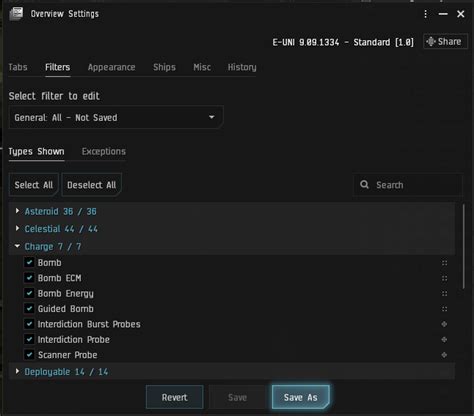Select the Types Shown sub-tab
Image resolution: width=474 pixels, height=416 pixels.
(36, 152)
